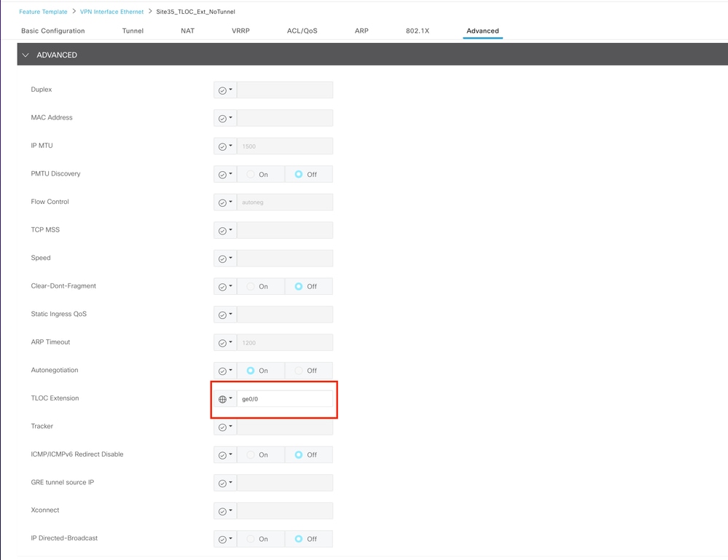The width and height of the screenshot is (728, 560).
Task: Open the Duplex scope dropdown icon
Action: pyautogui.click(x=225, y=90)
